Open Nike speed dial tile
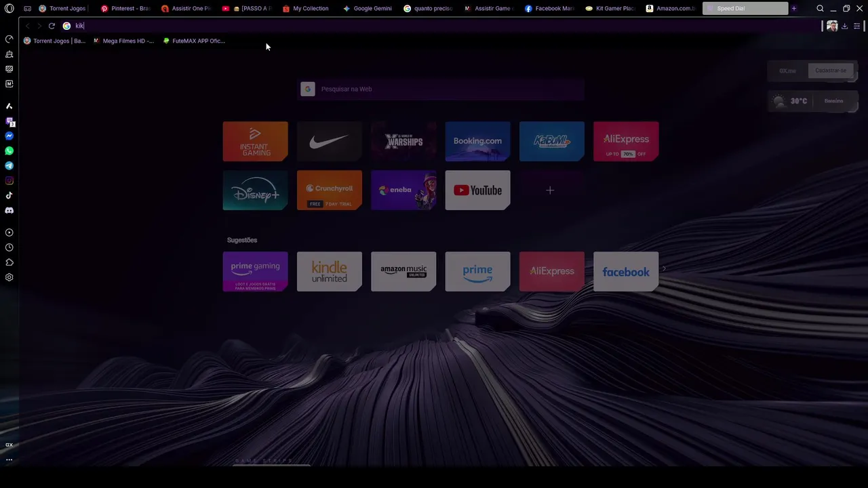The image size is (868, 488). point(330,142)
